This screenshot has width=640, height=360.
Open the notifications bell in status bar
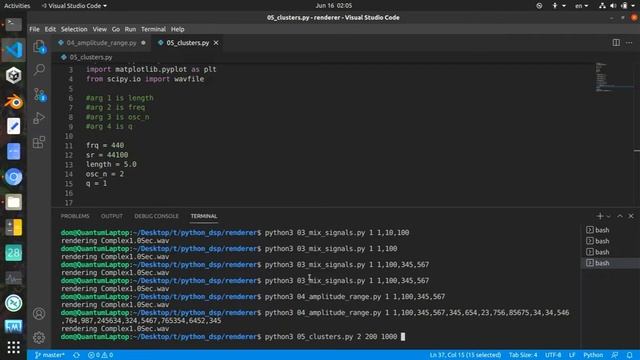pyautogui.click(x=629, y=355)
